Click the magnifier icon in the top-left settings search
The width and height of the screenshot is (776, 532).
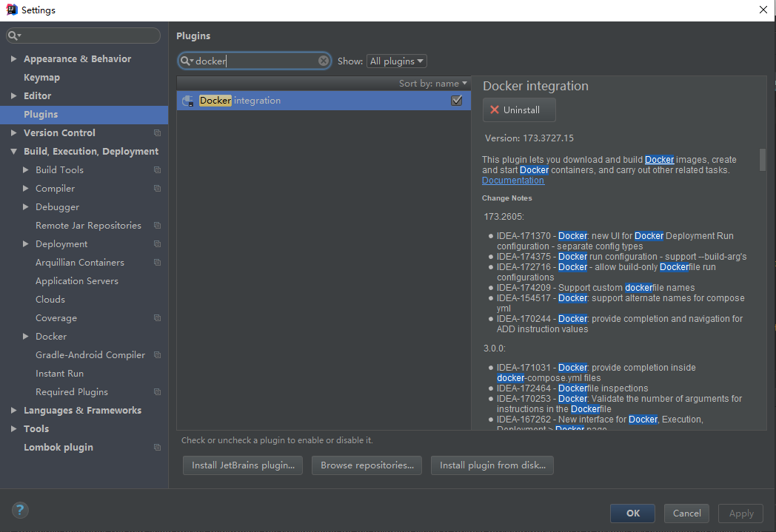click(13, 35)
